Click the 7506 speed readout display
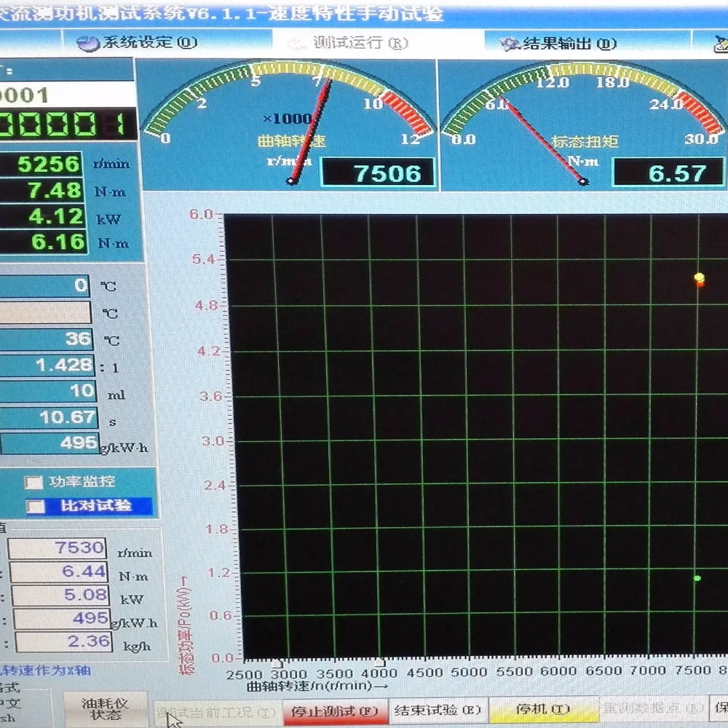 (x=379, y=173)
